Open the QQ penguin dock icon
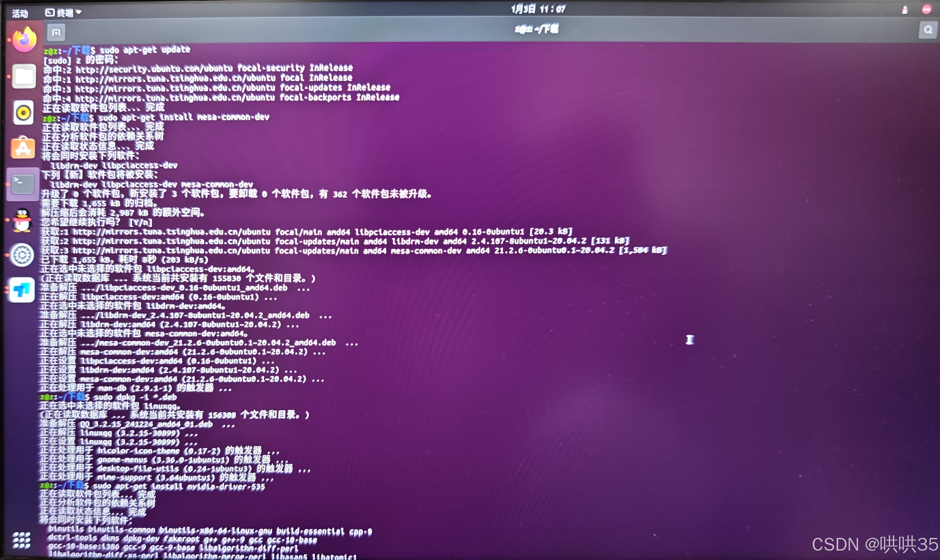 click(22, 220)
